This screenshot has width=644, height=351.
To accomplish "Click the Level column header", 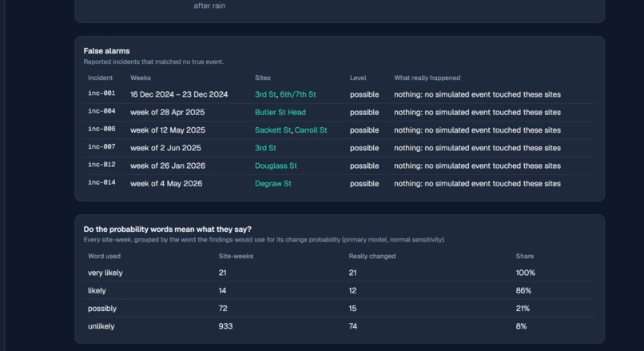I will coord(358,78).
